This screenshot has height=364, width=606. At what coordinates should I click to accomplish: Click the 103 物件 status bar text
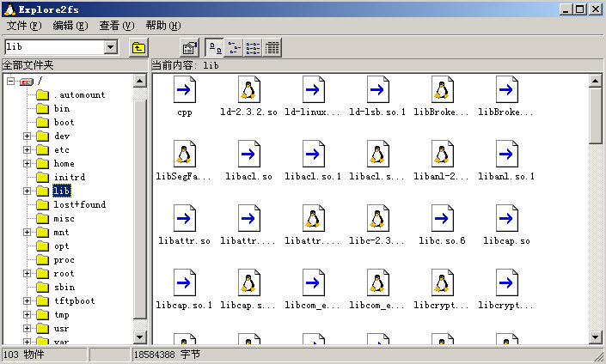[x=24, y=355]
